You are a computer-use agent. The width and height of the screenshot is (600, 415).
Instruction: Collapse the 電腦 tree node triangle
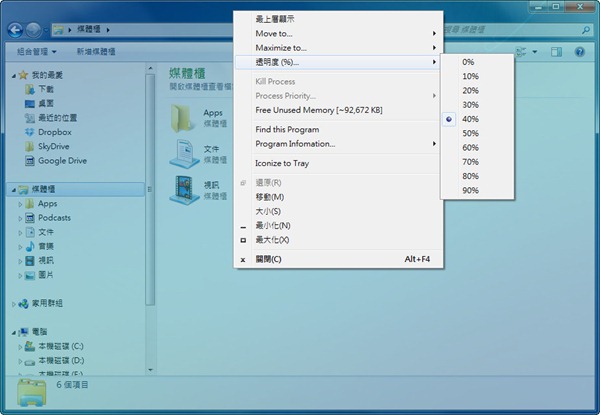14,333
